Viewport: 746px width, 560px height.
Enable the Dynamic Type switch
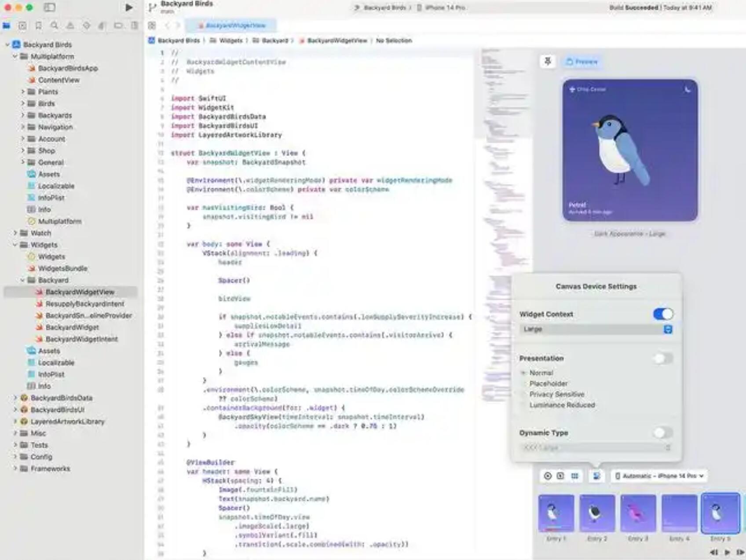tap(663, 433)
